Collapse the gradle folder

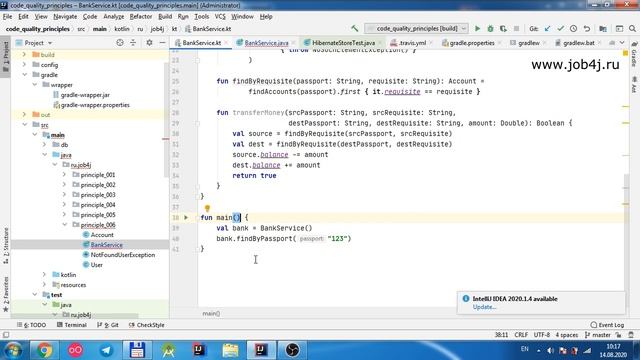coord(24,75)
